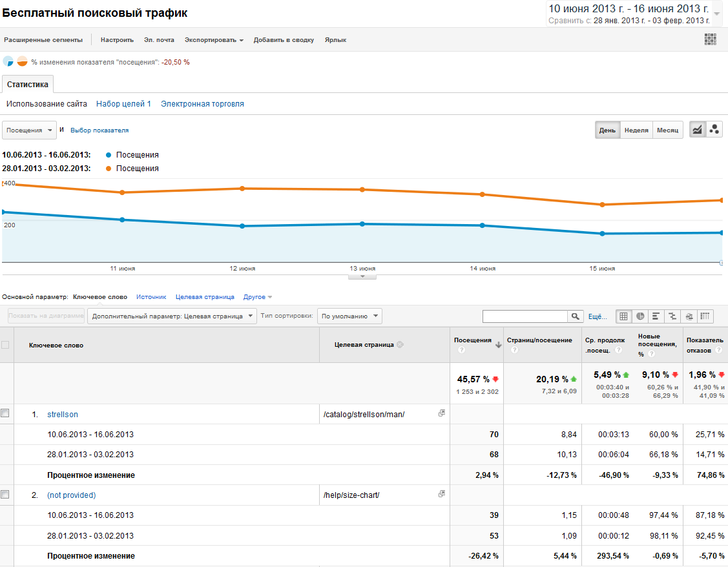Viewport: 728px width, 567px height.
Task: Switch to line chart view
Action: (x=698, y=129)
